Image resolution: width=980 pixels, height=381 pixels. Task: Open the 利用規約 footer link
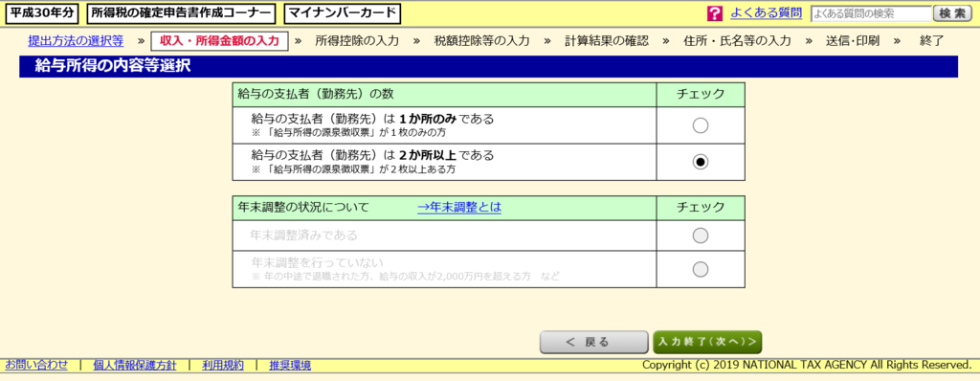point(223,365)
